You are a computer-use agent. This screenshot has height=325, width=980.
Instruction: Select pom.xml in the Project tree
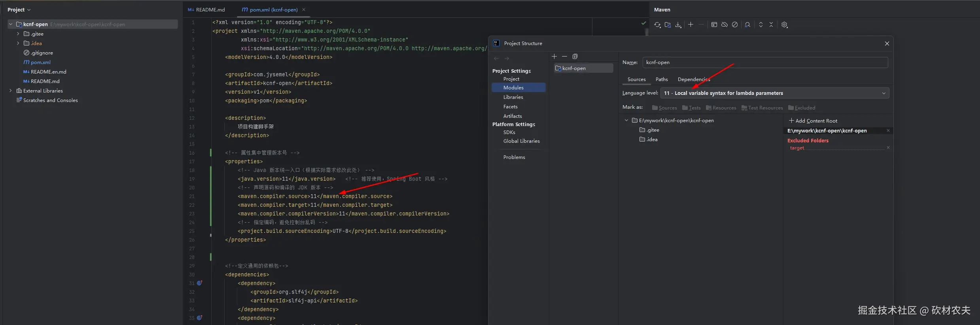click(40, 62)
